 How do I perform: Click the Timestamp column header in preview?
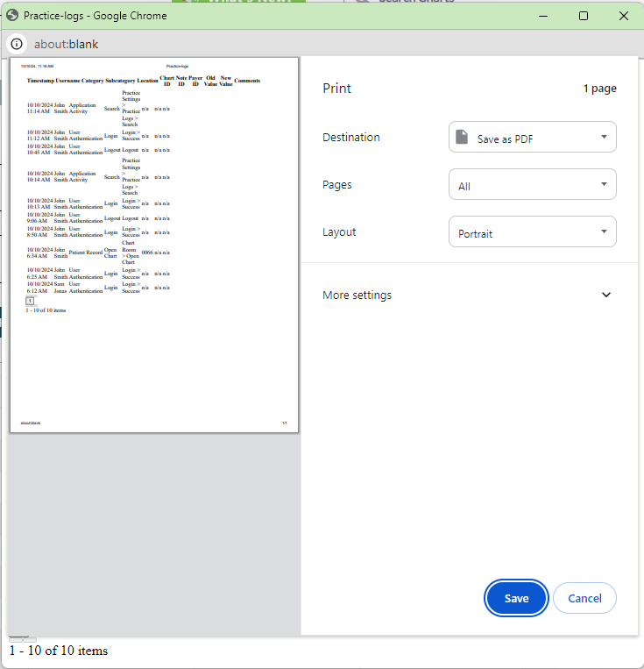tap(40, 81)
